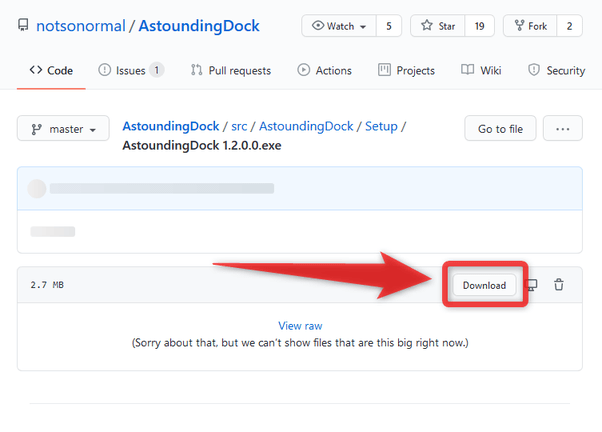The width and height of the screenshot is (602, 432).
Task: Open the forks count 2
Action: click(x=569, y=26)
